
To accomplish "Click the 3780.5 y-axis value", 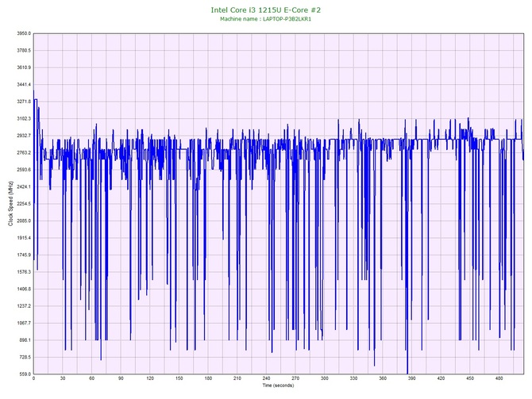I will (x=24, y=51).
